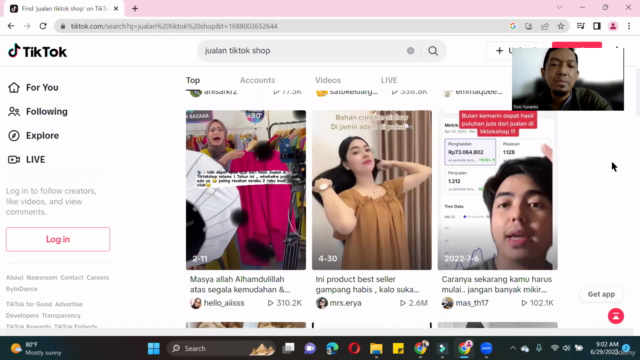The image size is (640, 360).
Task: Reload the page
Action: click(43, 26)
